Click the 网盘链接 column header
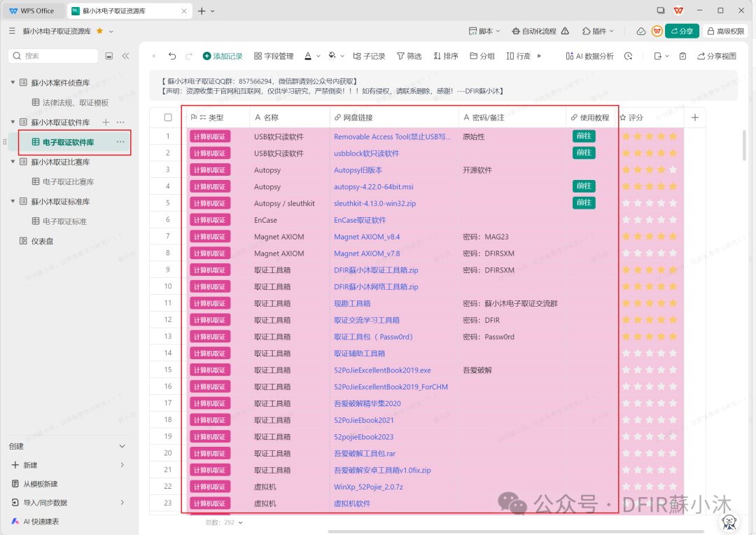The height and width of the screenshot is (535, 756). [x=394, y=117]
